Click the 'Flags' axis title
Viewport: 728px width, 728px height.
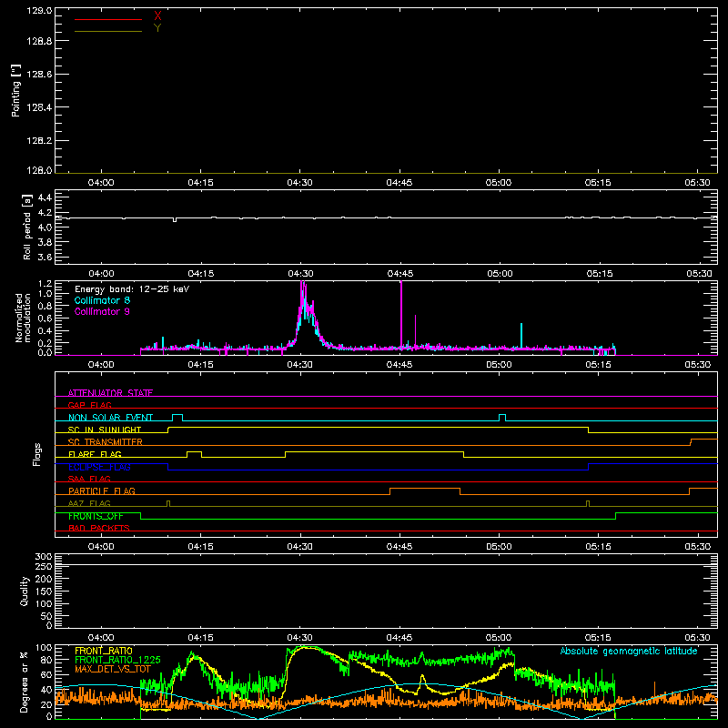click(x=36, y=454)
